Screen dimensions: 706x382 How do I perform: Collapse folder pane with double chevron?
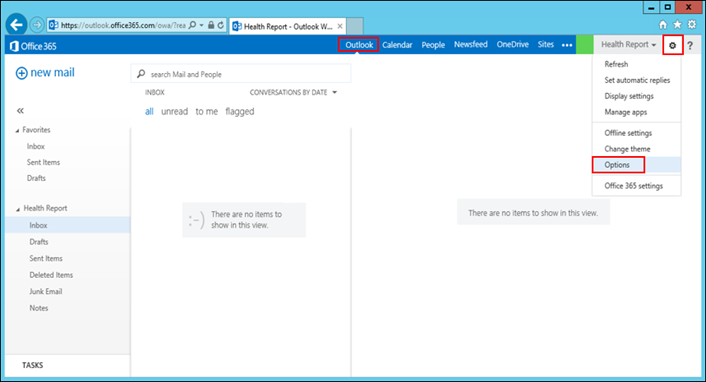tap(20, 110)
